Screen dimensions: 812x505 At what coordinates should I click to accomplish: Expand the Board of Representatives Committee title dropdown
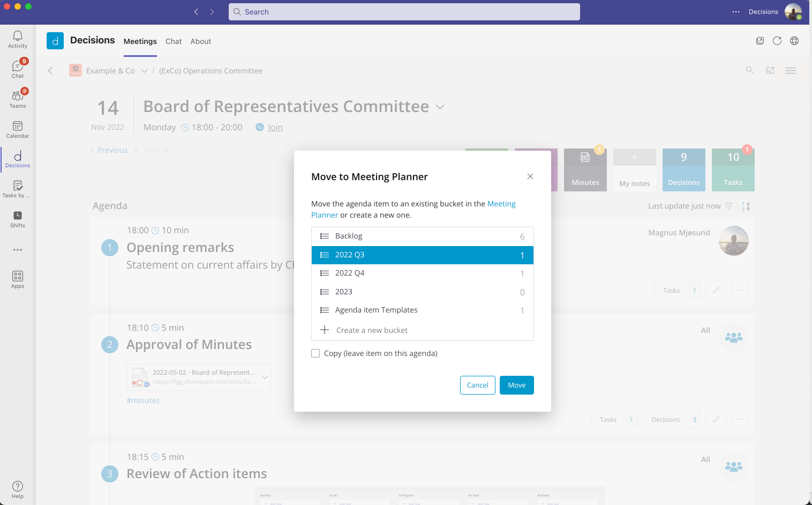[x=440, y=107]
